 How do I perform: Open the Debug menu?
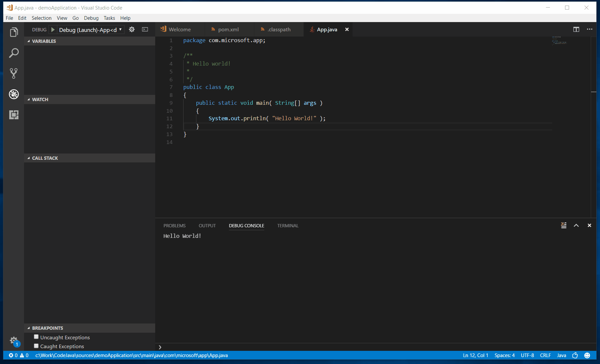pyautogui.click(x=91, y=18)
